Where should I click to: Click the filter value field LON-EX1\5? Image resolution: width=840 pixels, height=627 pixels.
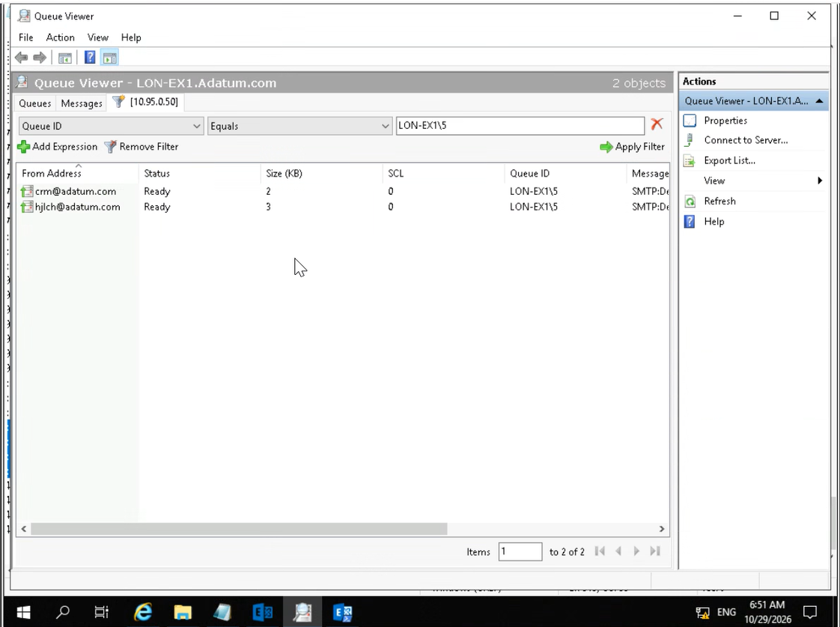520,126
